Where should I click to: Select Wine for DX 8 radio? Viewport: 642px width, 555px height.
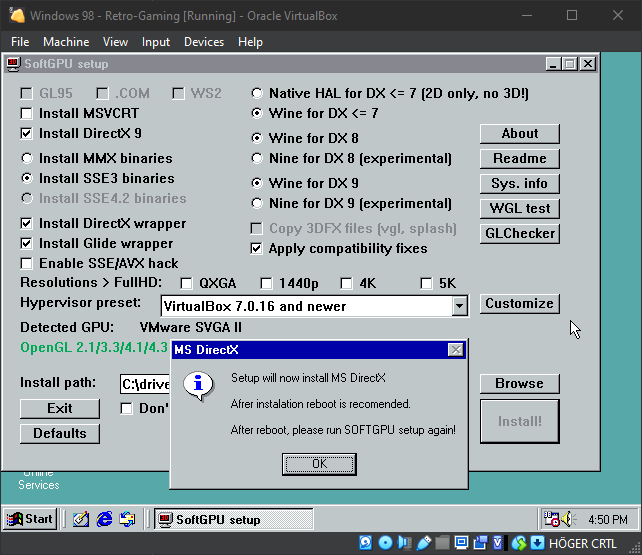[257, 138]
